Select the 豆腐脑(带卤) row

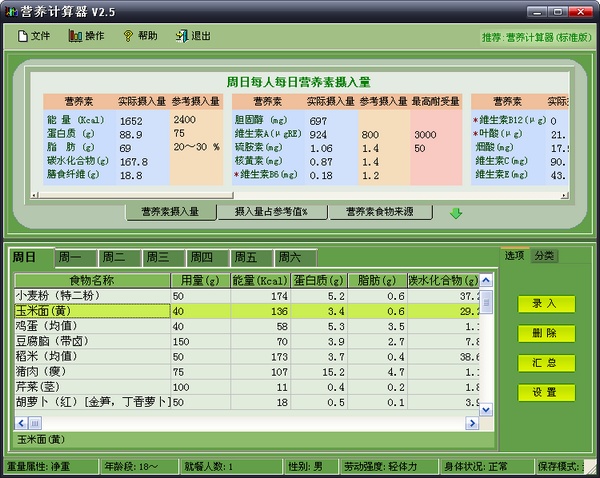[247, 341]
